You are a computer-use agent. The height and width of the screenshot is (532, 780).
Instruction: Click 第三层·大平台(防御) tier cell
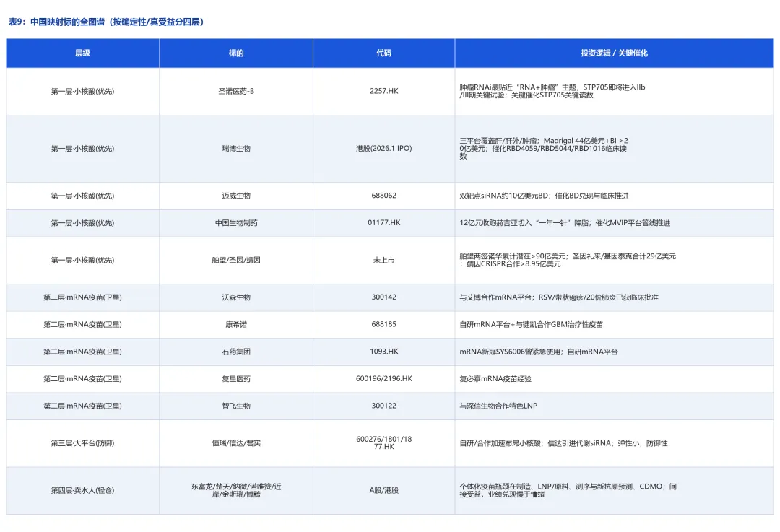point(82,443)
